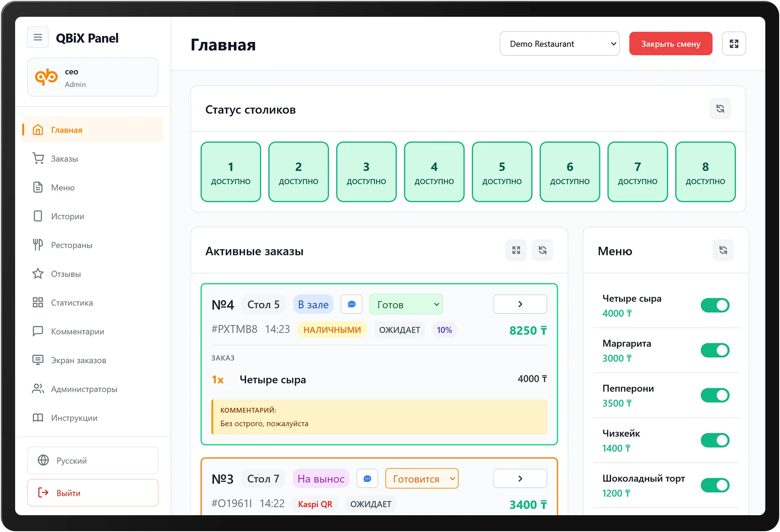This screenshot has width=780, height=532.
Task: Open chat comment on order №4
Action: point(351,304)
